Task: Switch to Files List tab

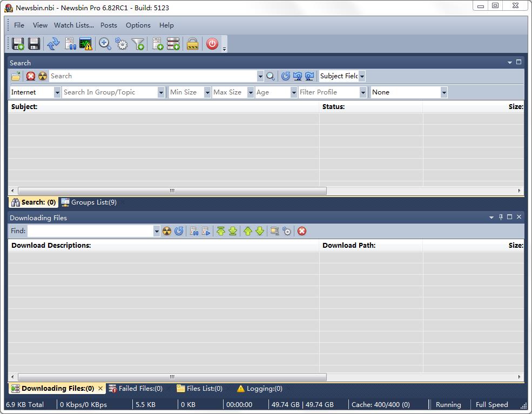Action: click(199, 389)
